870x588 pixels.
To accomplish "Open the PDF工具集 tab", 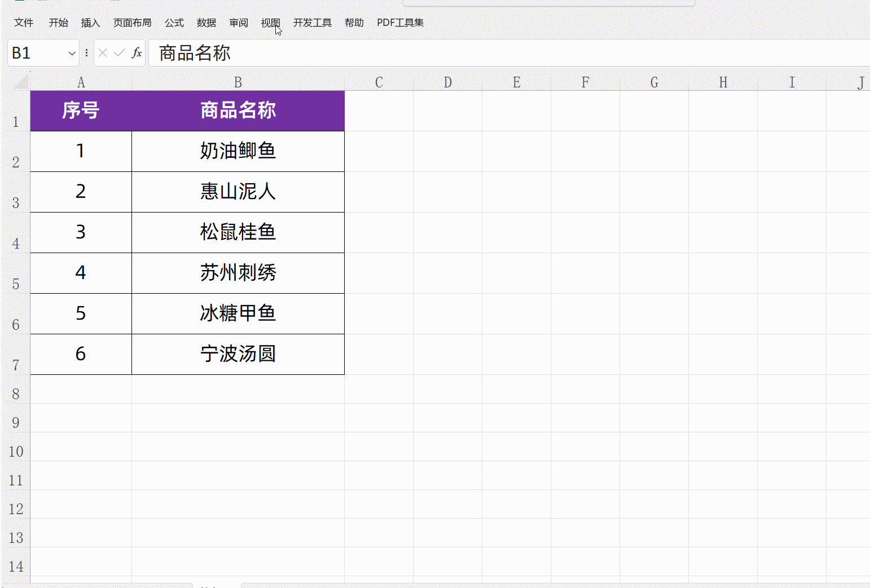I will click(400, 23).
